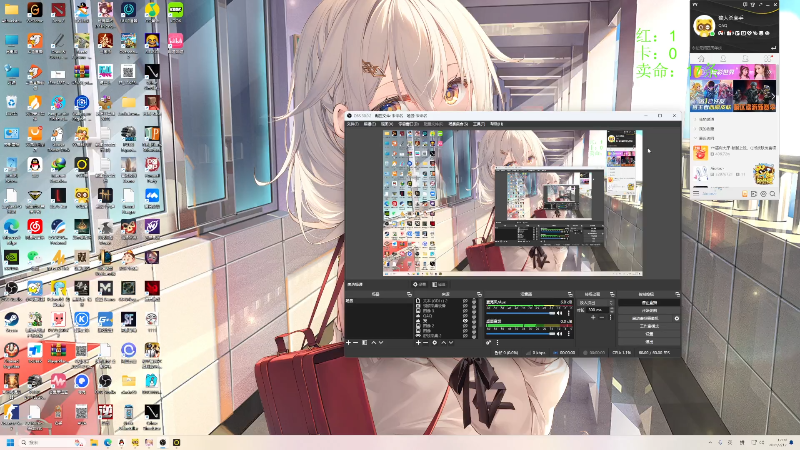Open the scene transition type dropdown
This screenshot has width=800, height=450.
click(x=595, y=303)
